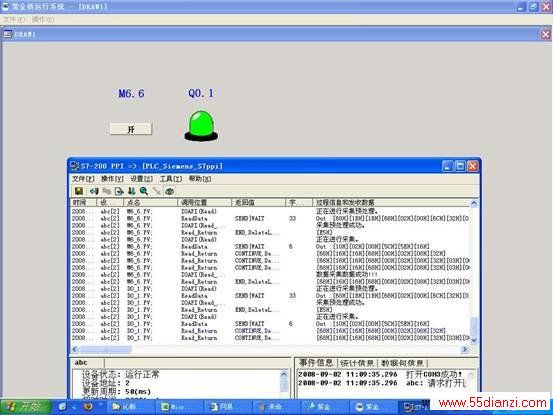
Task: Sort by the 点名 column header
Action: pyautogui.click(x=150, y=202)
